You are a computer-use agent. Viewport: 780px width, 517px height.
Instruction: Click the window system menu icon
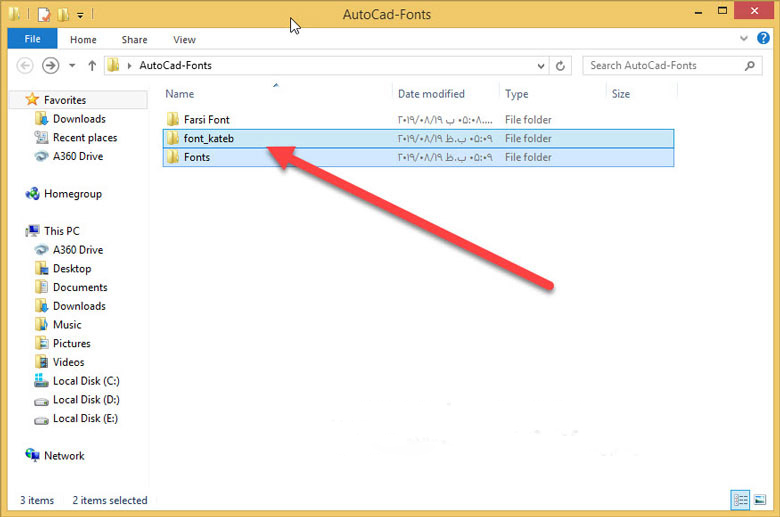(14, 14)
